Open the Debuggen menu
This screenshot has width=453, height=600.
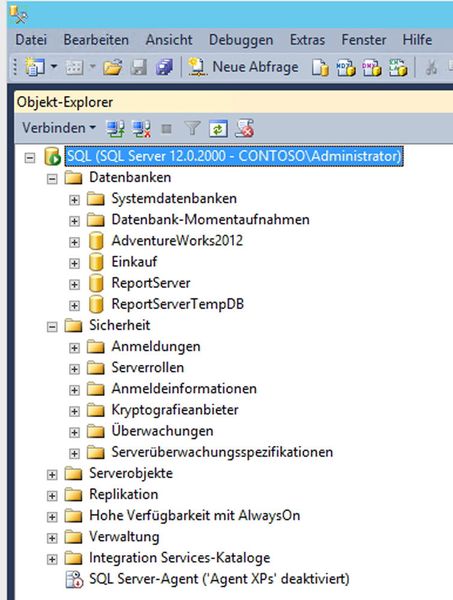click(x=241, y=40)
